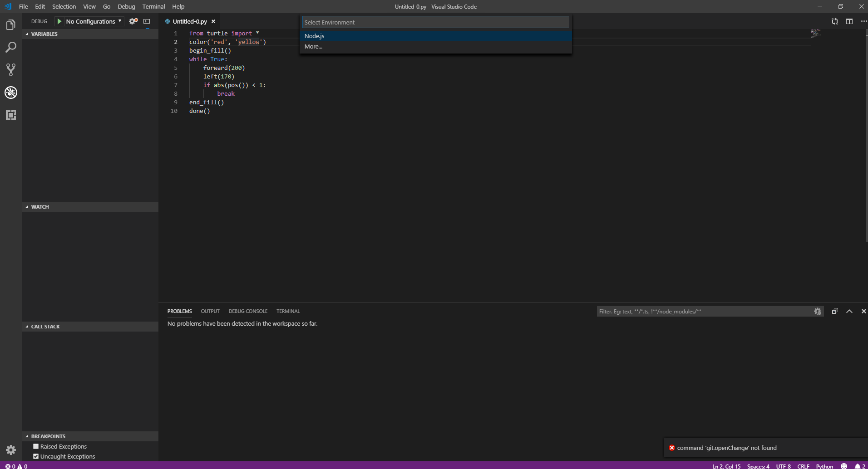The height and width of the screenshot is (469, 868).
Task: Close the Untitled-0.py tab
Action: pos(213,21)
